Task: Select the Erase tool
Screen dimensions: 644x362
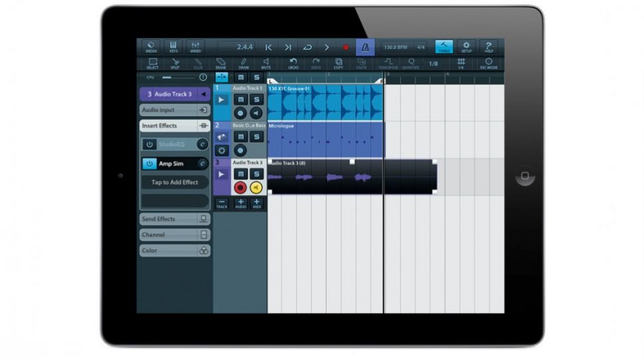Action: [x=221, y=64]
